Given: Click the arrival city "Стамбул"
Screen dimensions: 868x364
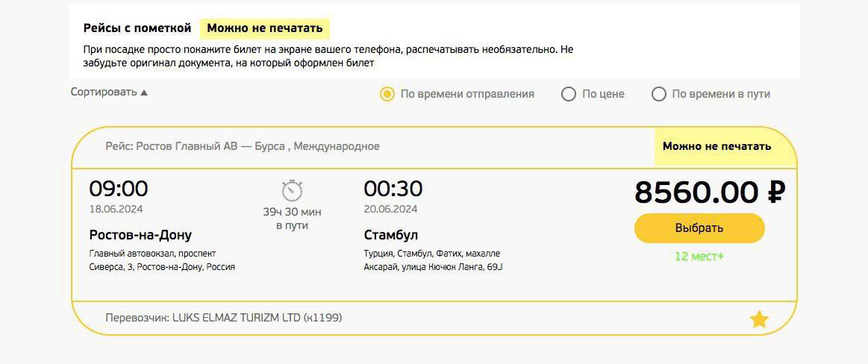Looking at the screenshot, I should click(x=391, y=235).
